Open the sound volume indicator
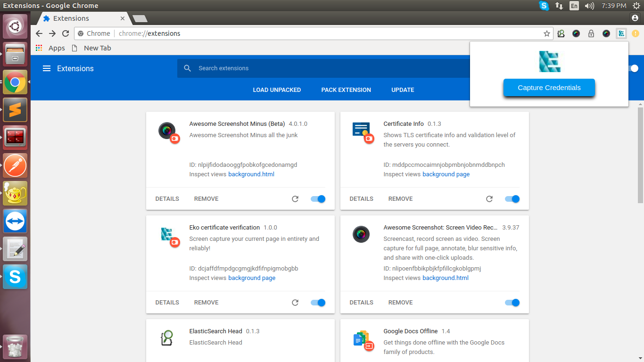 (589, 6)
